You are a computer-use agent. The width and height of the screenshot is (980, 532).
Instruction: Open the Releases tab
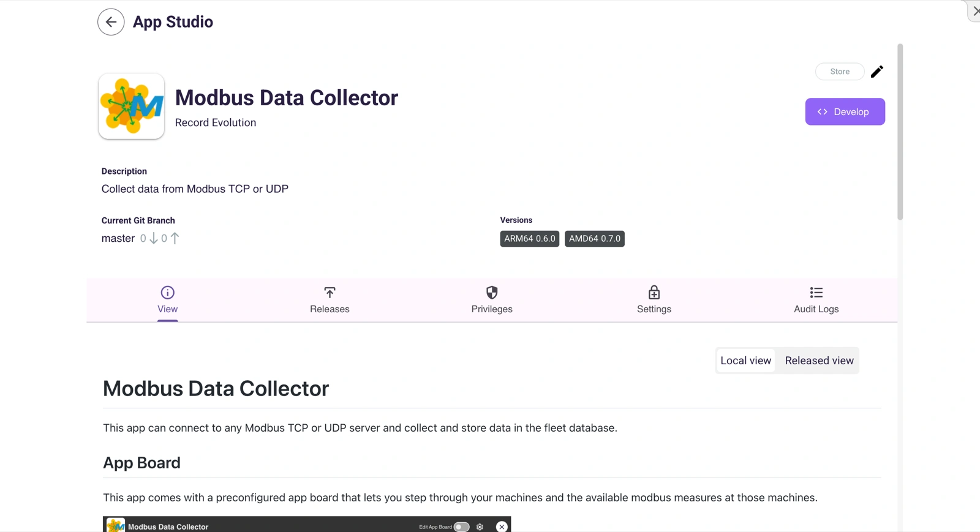pyautogui.click(x=330, y=300)
